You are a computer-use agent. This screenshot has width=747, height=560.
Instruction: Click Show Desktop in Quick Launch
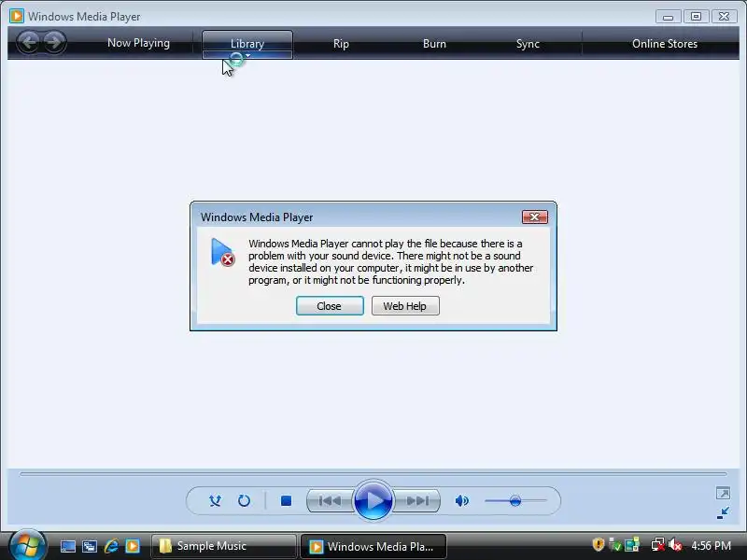point(67,546)
